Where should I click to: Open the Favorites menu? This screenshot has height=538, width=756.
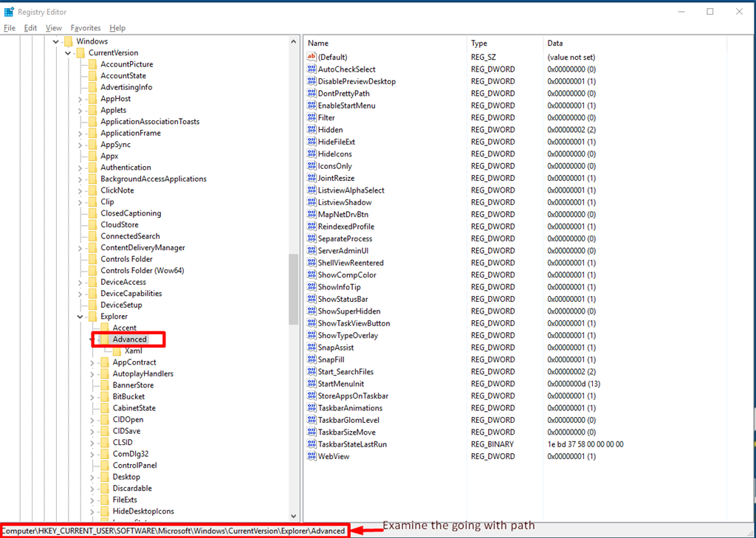86,28
